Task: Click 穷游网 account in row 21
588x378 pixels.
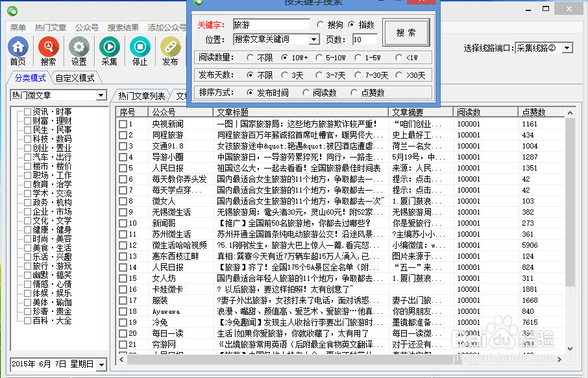Action: tap(164, 345)
